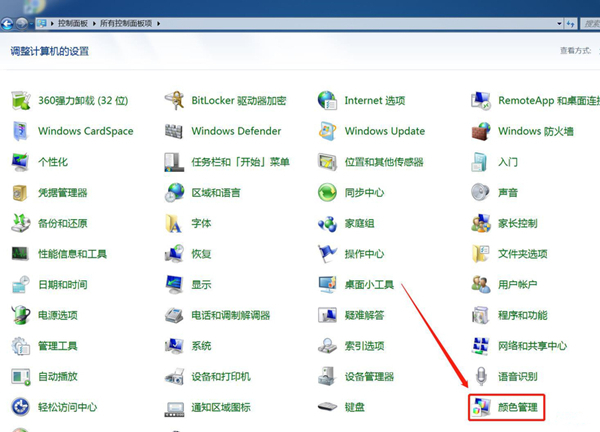
Task: Open the 恢复 icon
Action: [x=174, y=254]
